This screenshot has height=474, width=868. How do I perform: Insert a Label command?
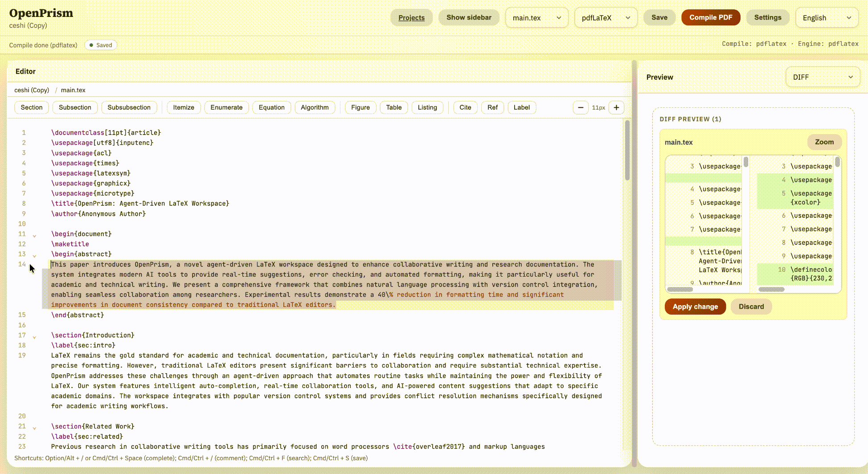pyautogui.click(x=521, y=107)
